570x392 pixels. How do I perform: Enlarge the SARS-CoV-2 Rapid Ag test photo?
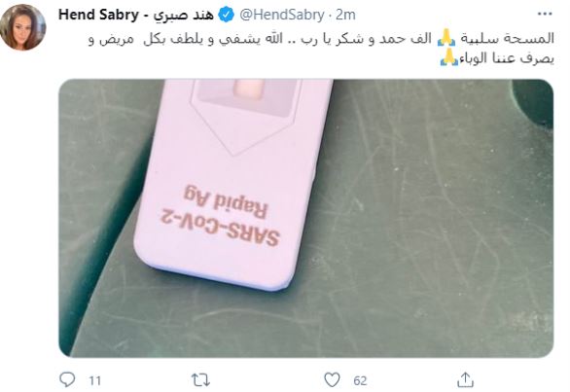coord(305,218)
